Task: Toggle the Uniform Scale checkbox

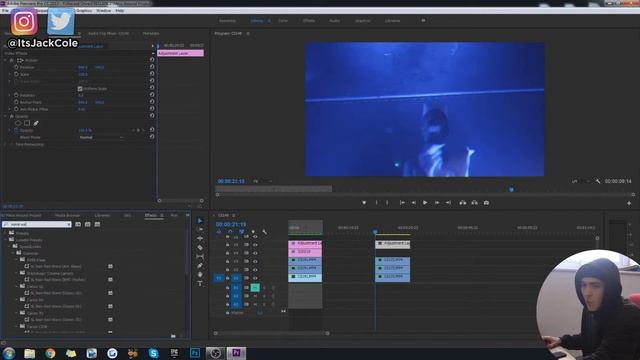Action: tap(80, 89)
